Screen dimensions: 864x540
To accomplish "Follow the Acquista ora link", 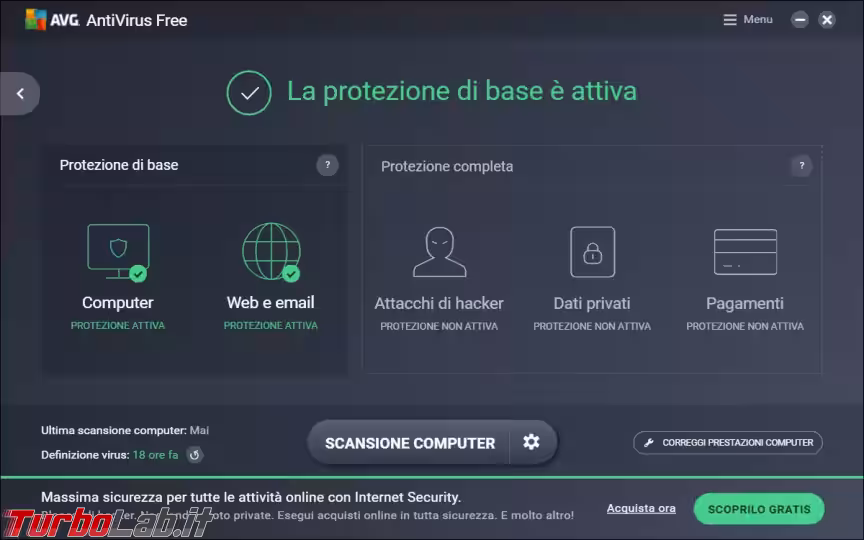I will (641, 508).
